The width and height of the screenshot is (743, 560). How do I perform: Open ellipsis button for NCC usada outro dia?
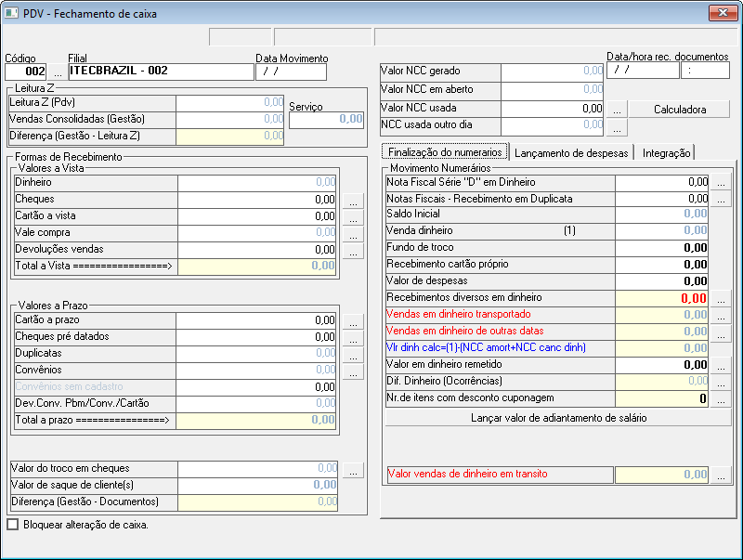(x=617, y=127)
